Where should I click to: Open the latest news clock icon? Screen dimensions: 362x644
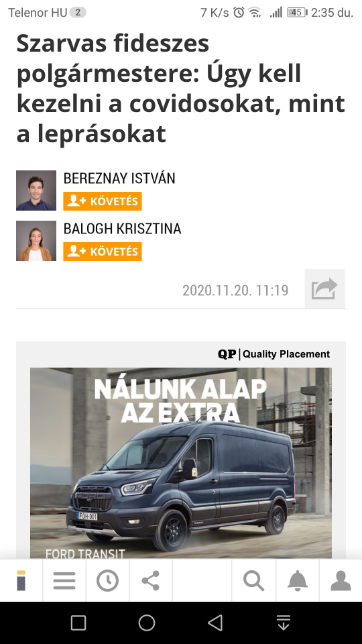107,581
